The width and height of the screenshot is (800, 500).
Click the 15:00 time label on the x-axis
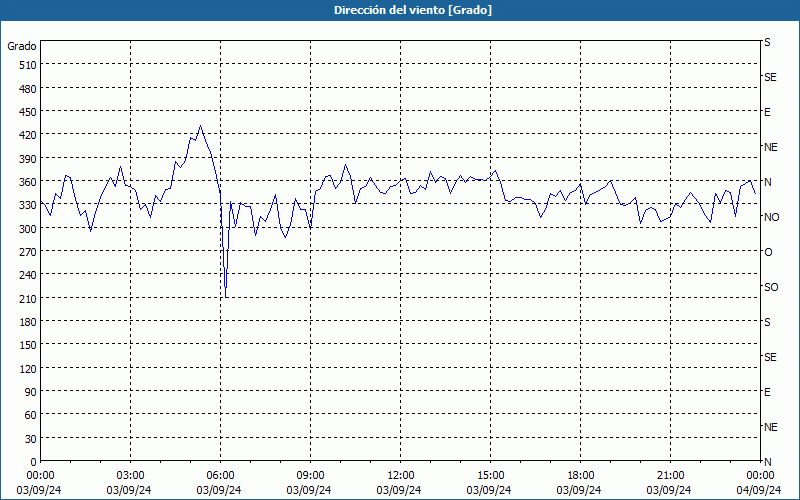[x=491, y=475]
